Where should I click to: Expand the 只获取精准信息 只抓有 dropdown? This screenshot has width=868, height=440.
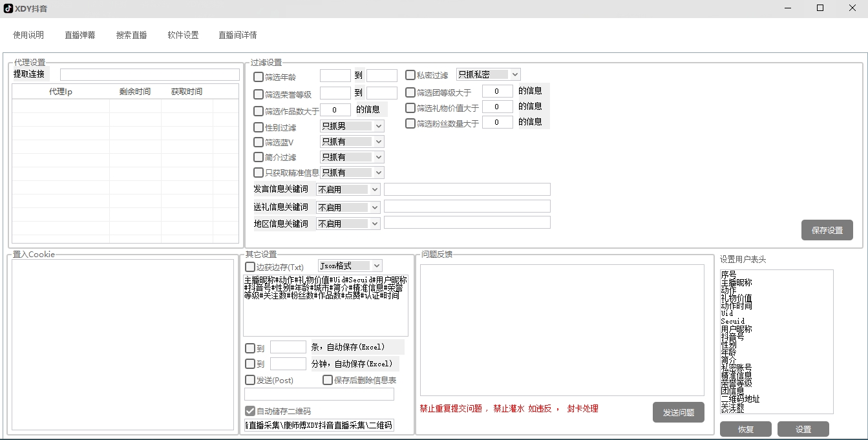(352, 173)
